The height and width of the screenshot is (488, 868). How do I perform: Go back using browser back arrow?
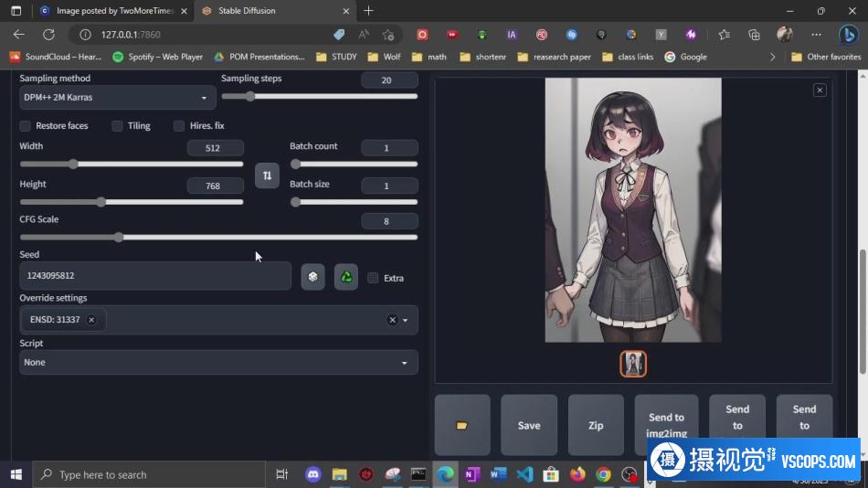19,35
